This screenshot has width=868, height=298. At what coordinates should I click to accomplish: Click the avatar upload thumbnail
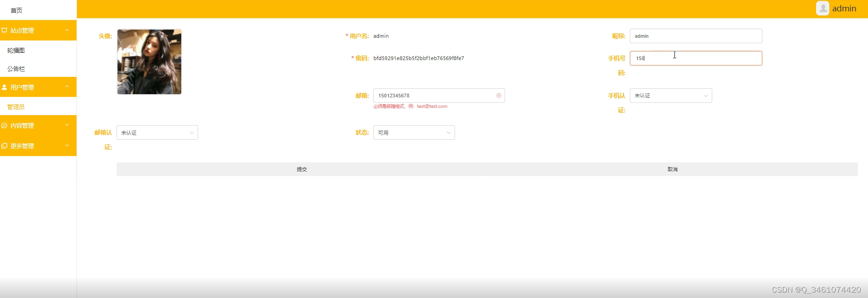[149, 62]
